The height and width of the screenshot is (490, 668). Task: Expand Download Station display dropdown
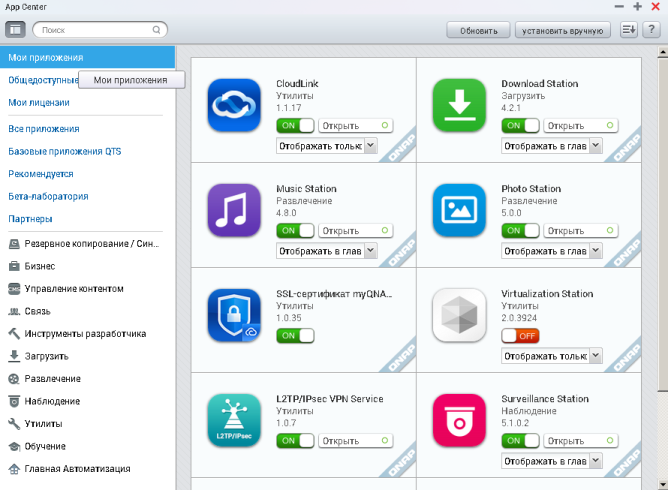pos(552,146)
